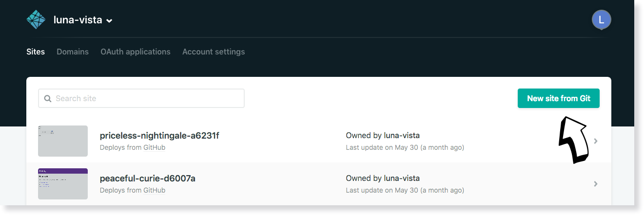Click the magnifier icon in the search box

48,99
